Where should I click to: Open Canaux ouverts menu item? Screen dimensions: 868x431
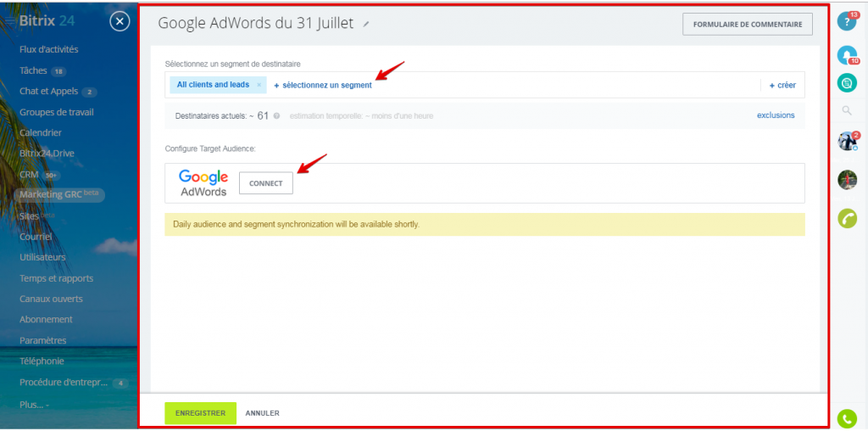[51, 299]
